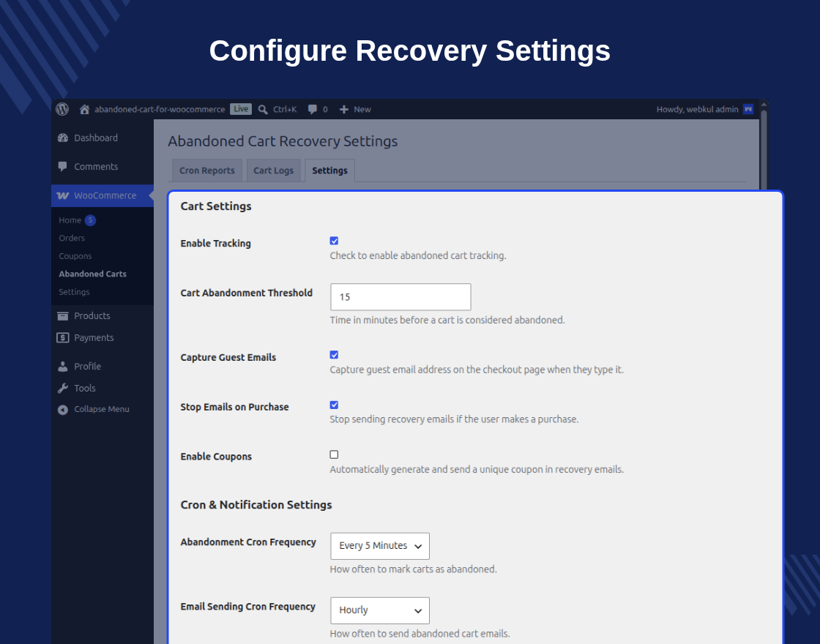Click the New content button label
820x644 pixels.
[362, 109]
